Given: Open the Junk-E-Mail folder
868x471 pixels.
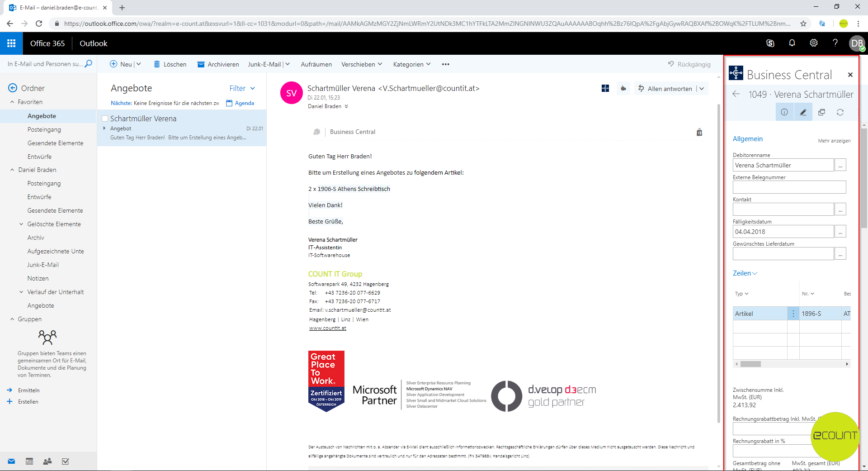Looking at the screenshot, I should tap(43, 265).
